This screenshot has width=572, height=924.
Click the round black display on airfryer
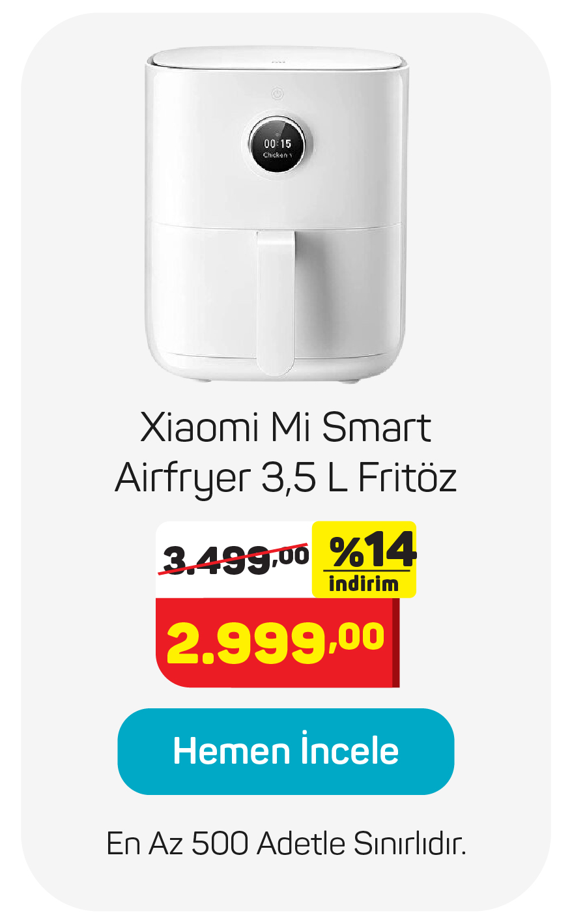pos(278,147)
